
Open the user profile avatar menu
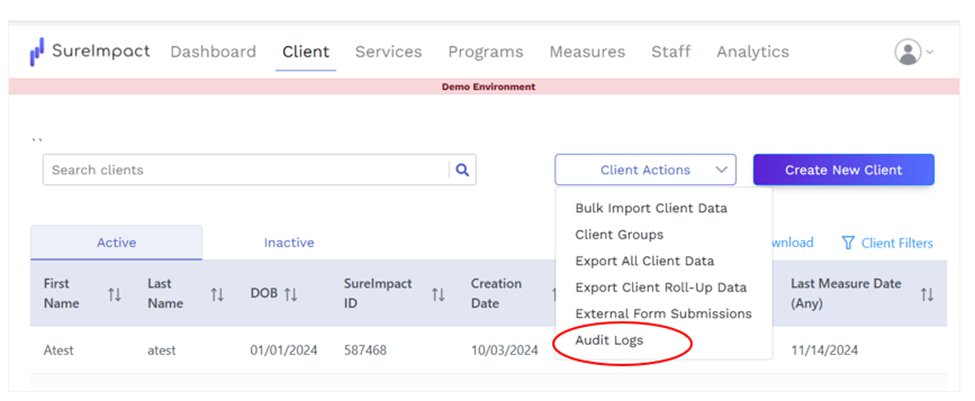(x=908, y=52)
